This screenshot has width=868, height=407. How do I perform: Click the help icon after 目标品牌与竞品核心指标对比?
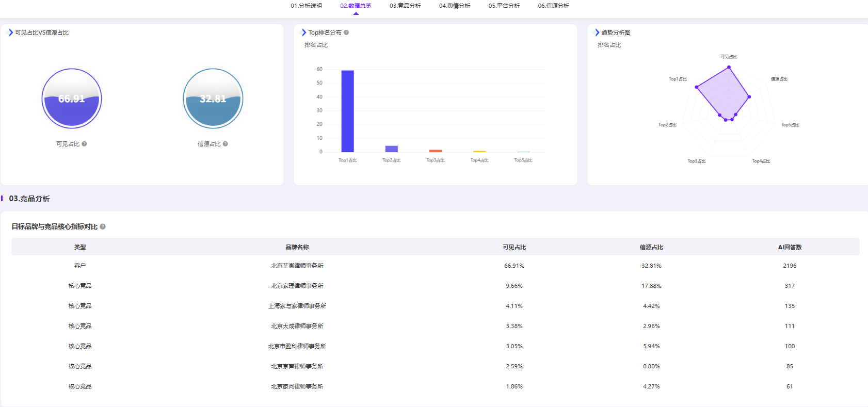103,226
